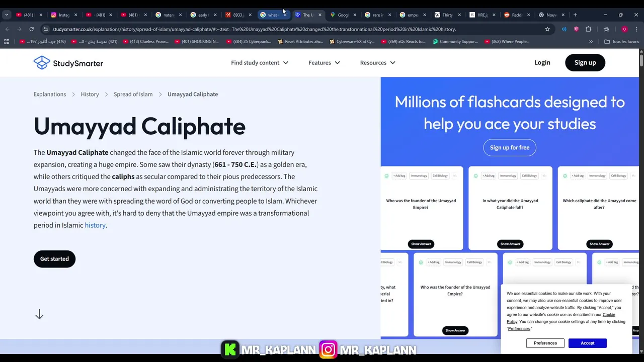The image size is (644, 362).
Task: Close the Instagram tab
Action: [75, 15]
